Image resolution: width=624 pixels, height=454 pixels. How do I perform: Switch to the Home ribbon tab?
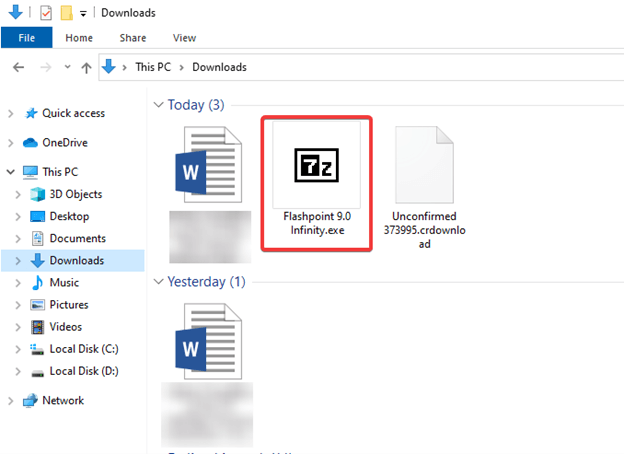tap(79, 38)
